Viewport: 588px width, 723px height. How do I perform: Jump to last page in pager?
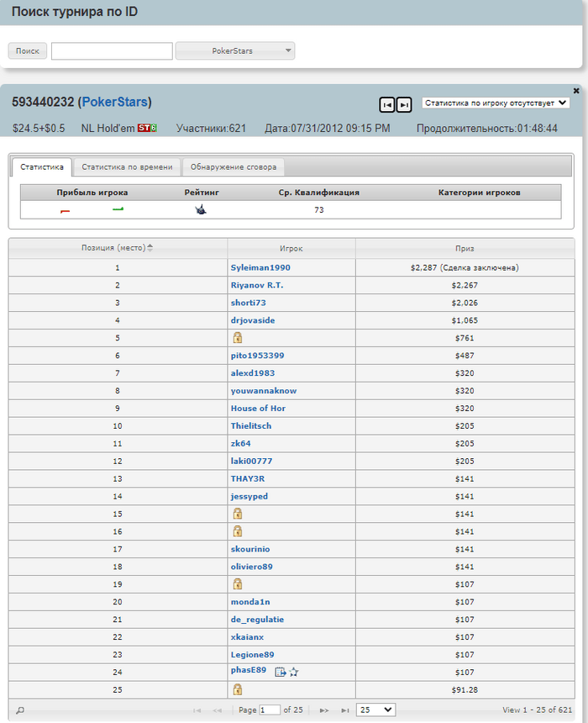tap(344, 710)
